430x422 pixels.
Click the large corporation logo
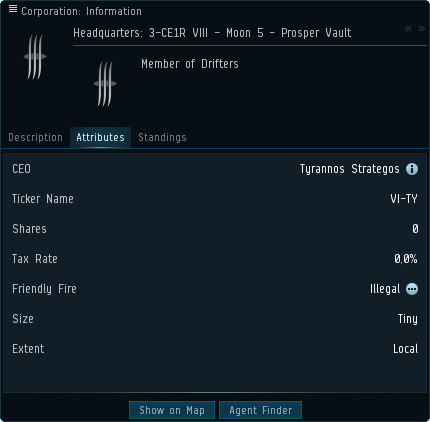pyautogui.click(x=35, y=57)
